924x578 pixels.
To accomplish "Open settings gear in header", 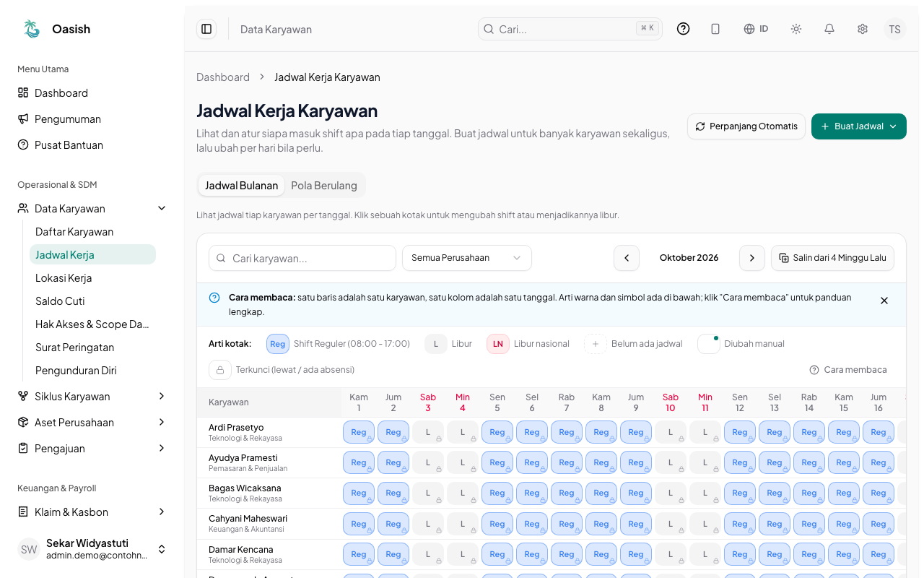I will coord(863,29).
